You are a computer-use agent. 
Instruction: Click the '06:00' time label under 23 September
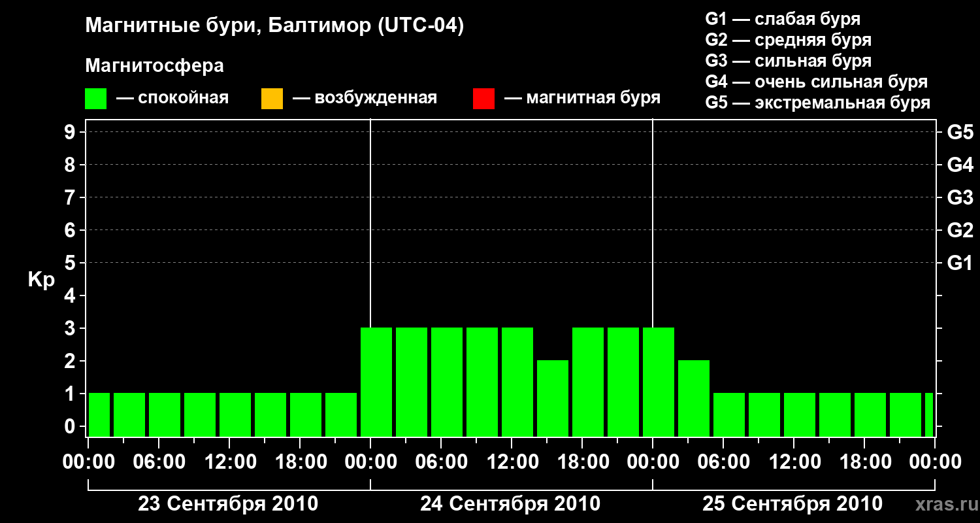159,462
